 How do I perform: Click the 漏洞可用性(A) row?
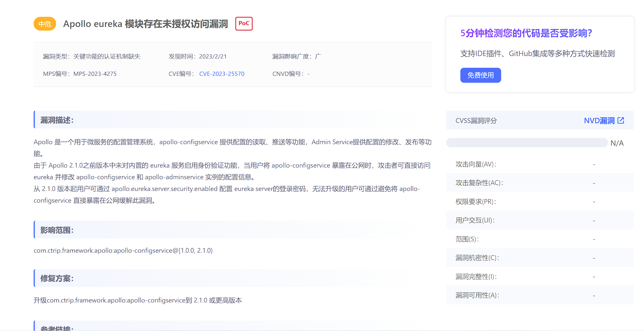[x=540, y=295]
